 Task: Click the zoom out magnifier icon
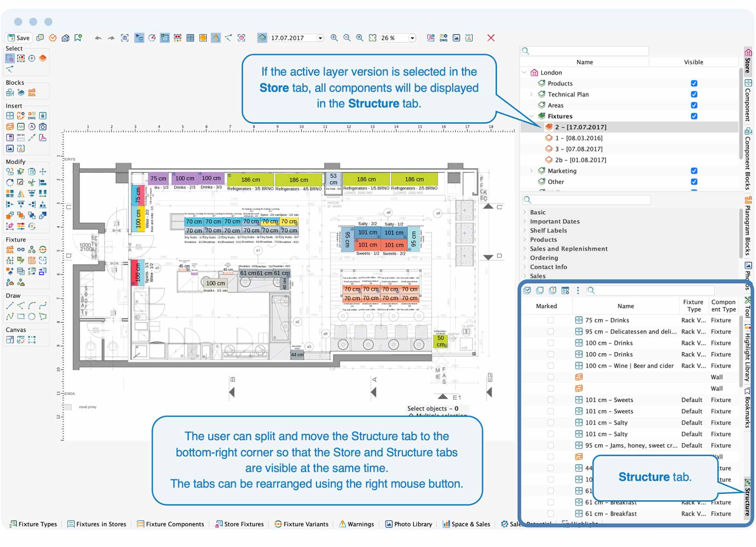(347, 38)
